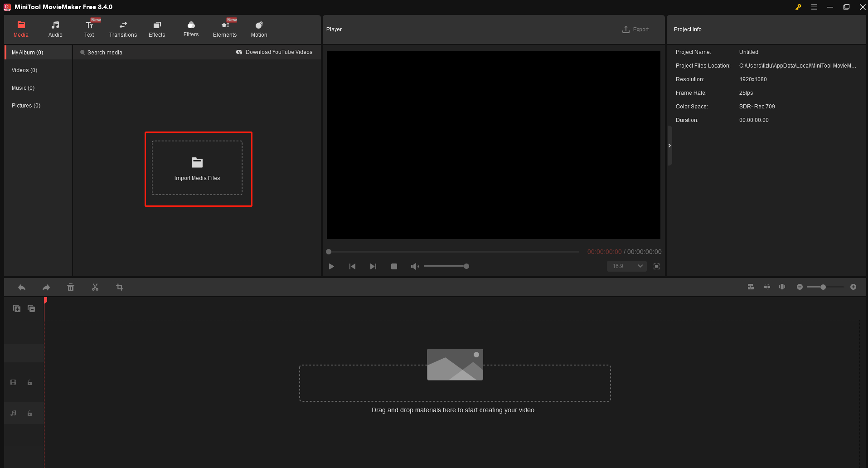Lock the music track

click(29, 413)
